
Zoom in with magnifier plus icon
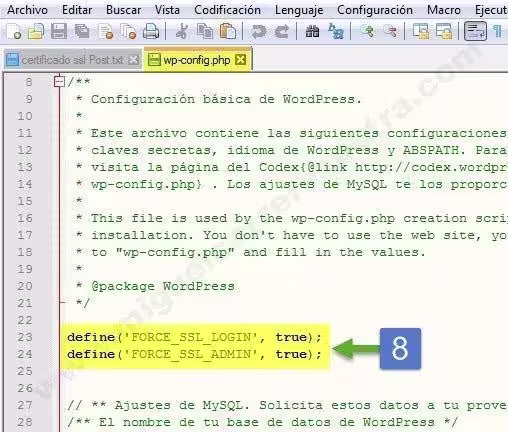[x=367, y=32]
